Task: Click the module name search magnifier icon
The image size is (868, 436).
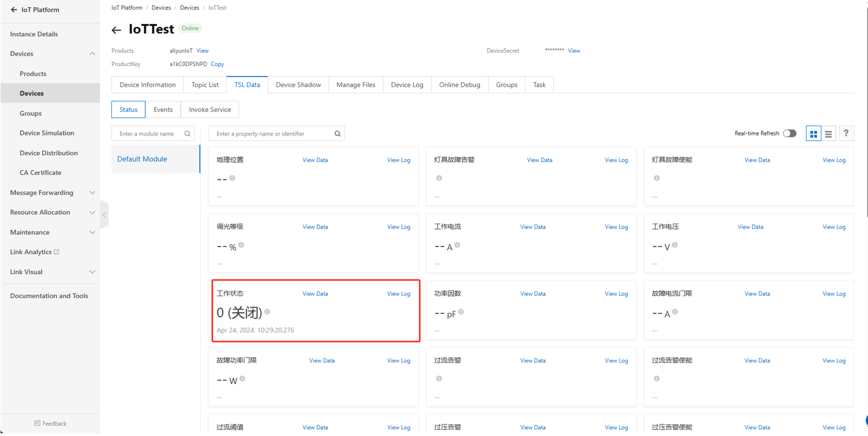Action: 188,134
